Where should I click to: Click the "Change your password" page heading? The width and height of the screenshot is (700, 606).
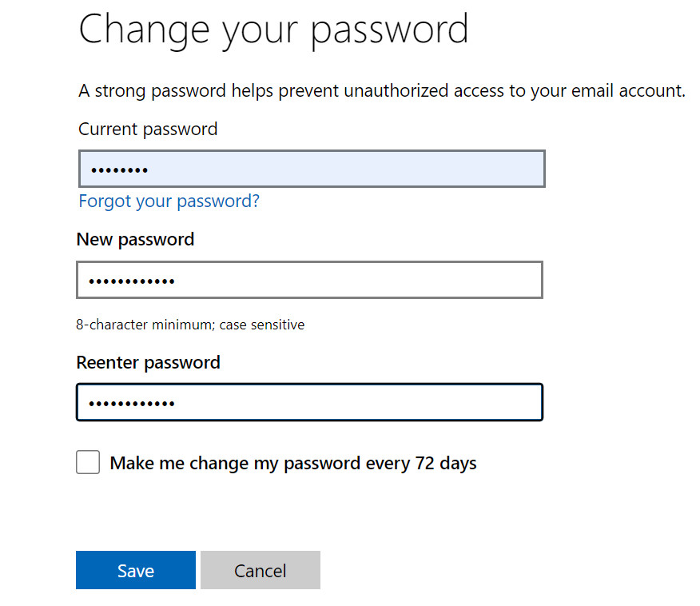pos(273,30)
